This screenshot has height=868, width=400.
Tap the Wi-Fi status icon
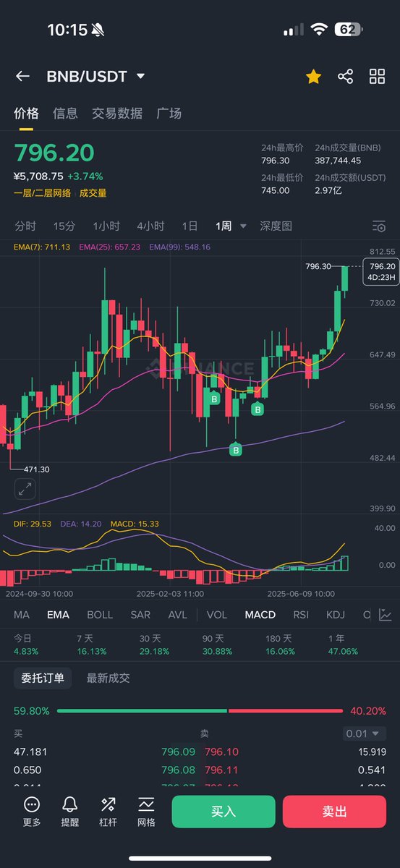coord(319,30)
